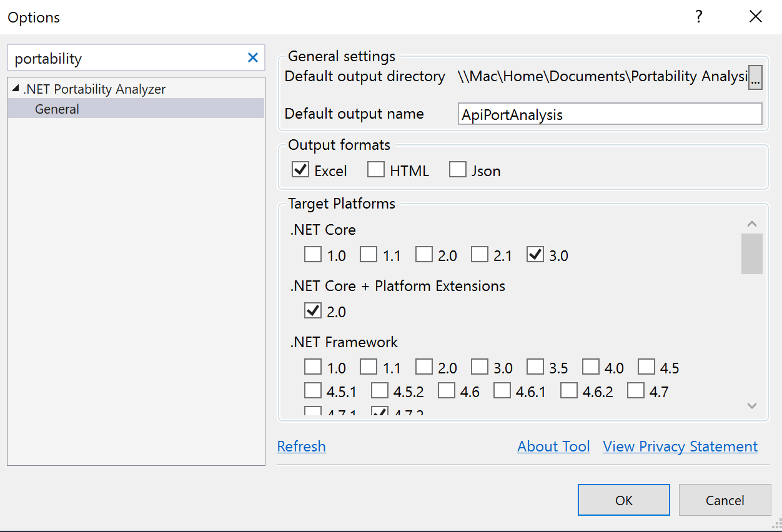Click the Target Platforms scrollbar thumb
The image size is (782, 532).
752,254
